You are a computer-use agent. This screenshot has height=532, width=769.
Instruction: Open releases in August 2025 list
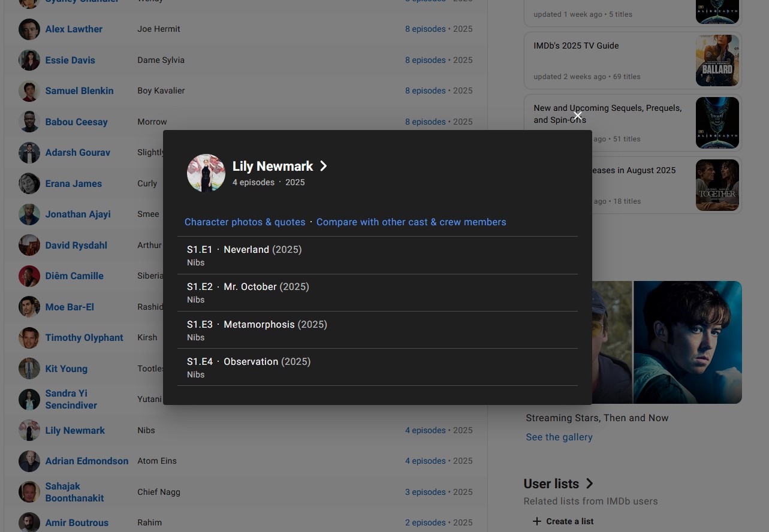tap(634, 170)
